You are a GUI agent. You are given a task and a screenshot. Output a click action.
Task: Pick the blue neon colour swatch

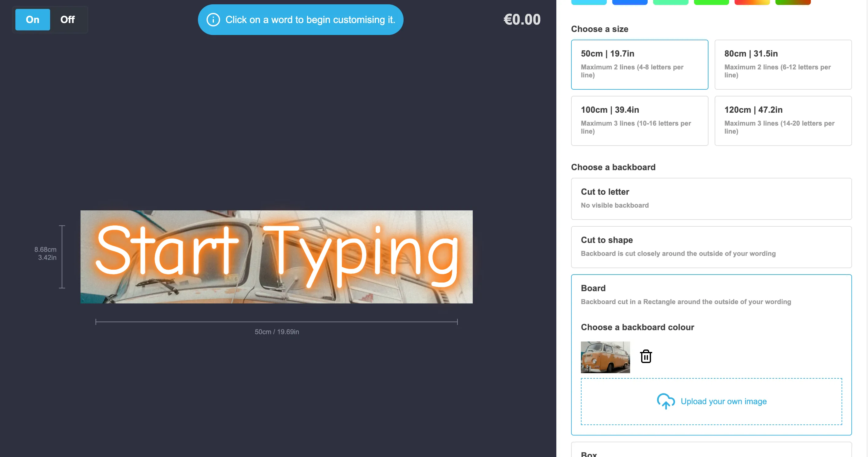[x=630, y=2]
